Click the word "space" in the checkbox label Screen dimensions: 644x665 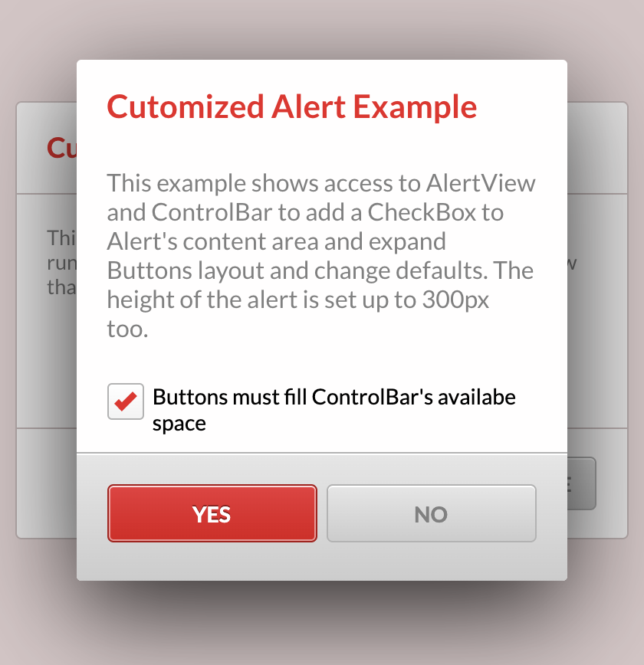coord(179,424)
